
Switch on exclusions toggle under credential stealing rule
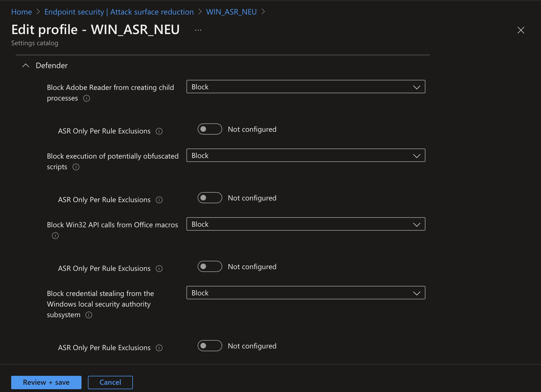click(210, 346)
